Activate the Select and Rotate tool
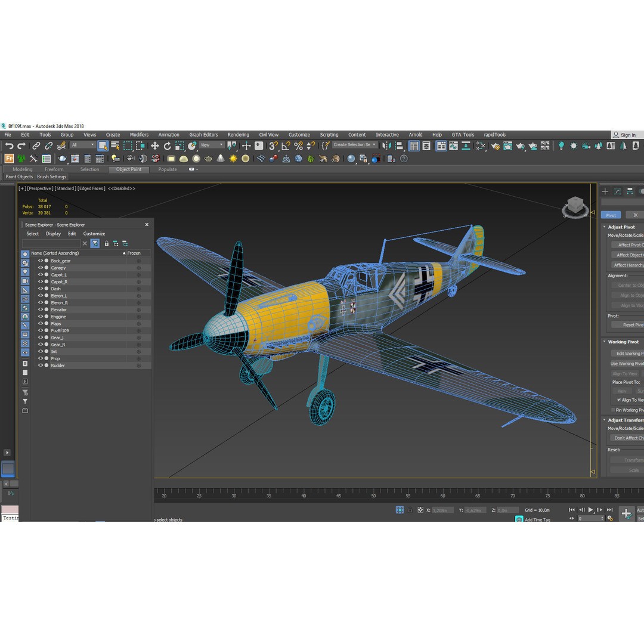This screenshot has height=644, width=644. [x=167, y=146]
